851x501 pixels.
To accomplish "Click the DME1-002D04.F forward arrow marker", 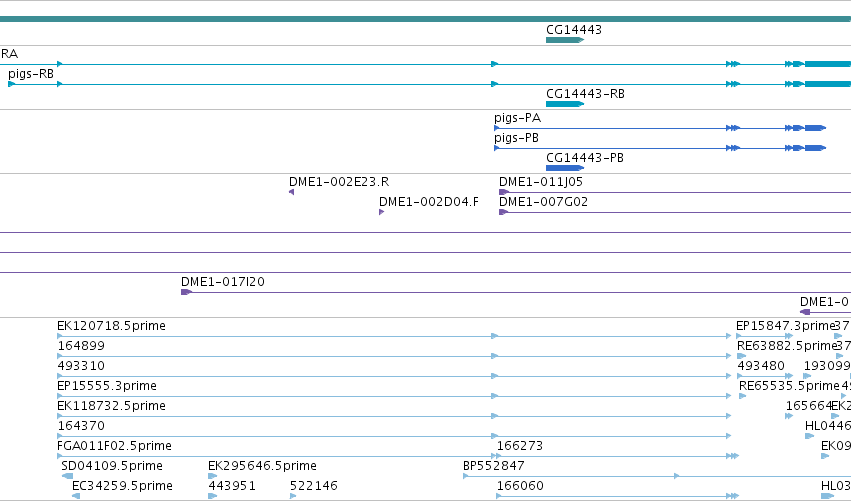I will click(x=382, y=212).
